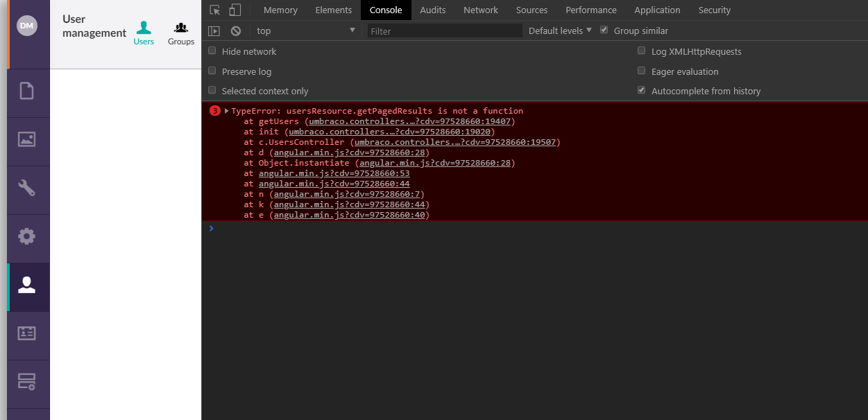Viewport: 868px width, 420px height.
Task: Open the top JavaScript context dropdown
Action: click(x=305, y=30)
